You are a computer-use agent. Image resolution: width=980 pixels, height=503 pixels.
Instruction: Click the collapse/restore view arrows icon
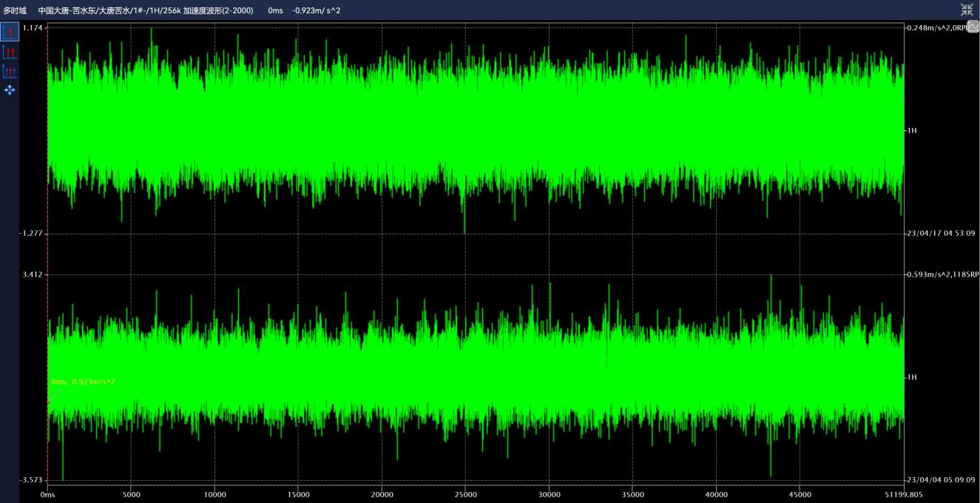[x=967, y=10]
